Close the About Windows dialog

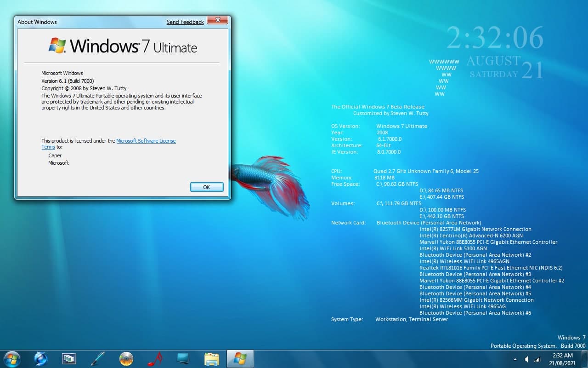217,20
